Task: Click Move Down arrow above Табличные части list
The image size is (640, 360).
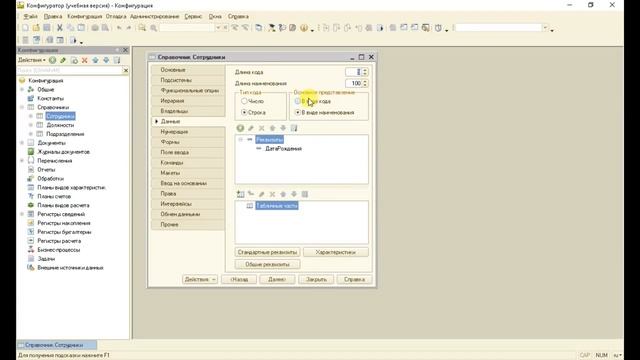Action: pos(293,194)
